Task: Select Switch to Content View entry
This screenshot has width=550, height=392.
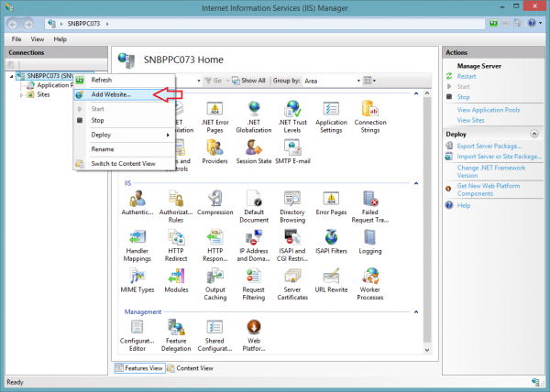Action: click(x=124, y=164)
